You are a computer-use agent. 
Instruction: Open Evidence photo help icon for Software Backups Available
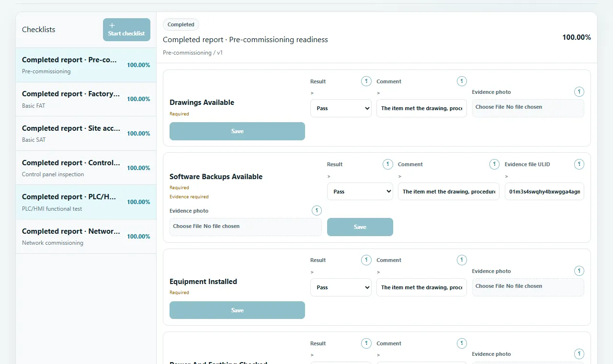pyautogui.click(x=317, y=211)
